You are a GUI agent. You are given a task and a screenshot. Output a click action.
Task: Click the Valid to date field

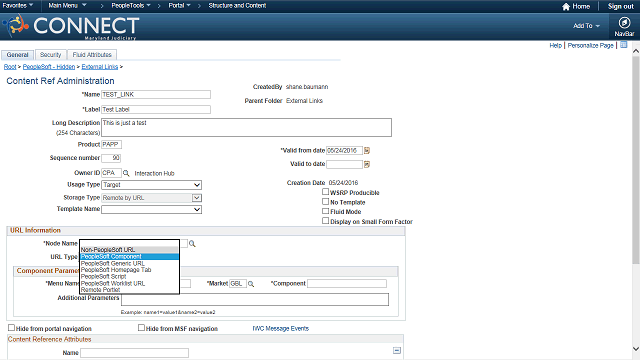[x=344, y=164]
